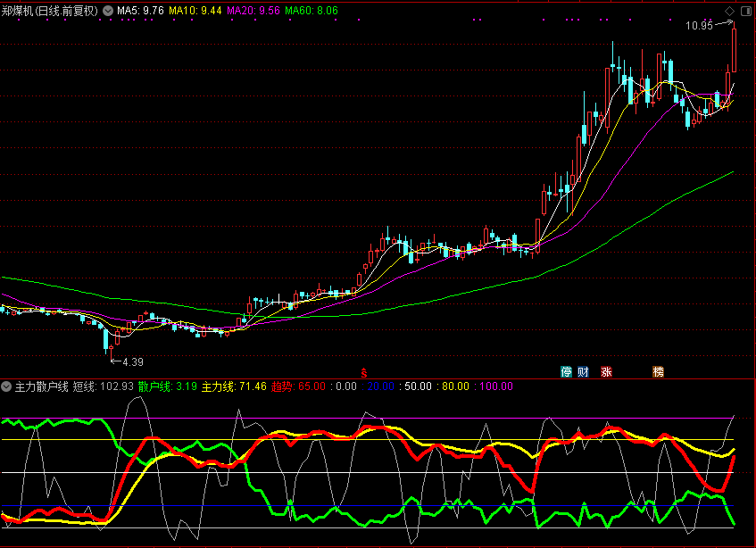Select the MA5 moving average label
Screen dimensions: 756x548
pyautogui.click(x=140, y=11)
